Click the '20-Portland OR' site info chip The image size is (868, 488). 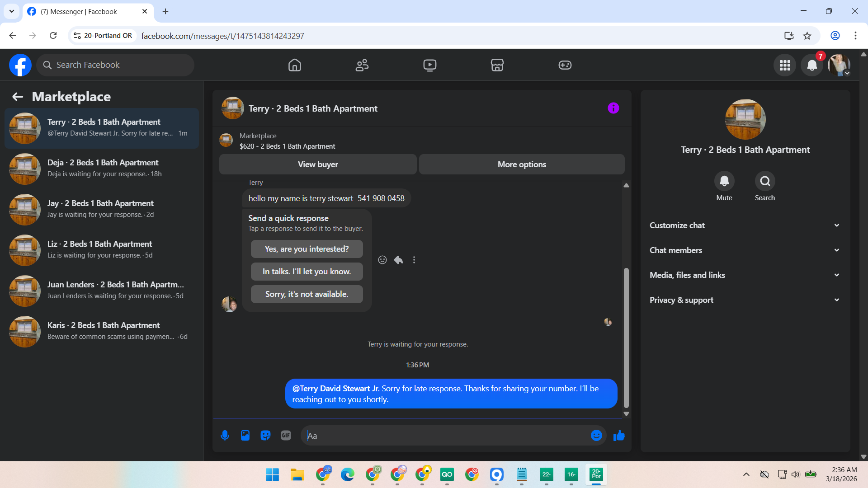pyautogui.click(x=104, y=36)
